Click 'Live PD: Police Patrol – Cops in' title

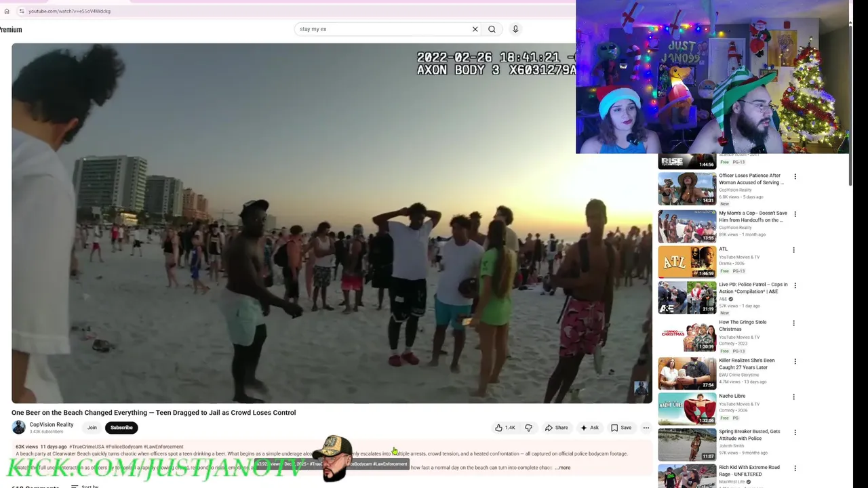[x=753, y=288]
